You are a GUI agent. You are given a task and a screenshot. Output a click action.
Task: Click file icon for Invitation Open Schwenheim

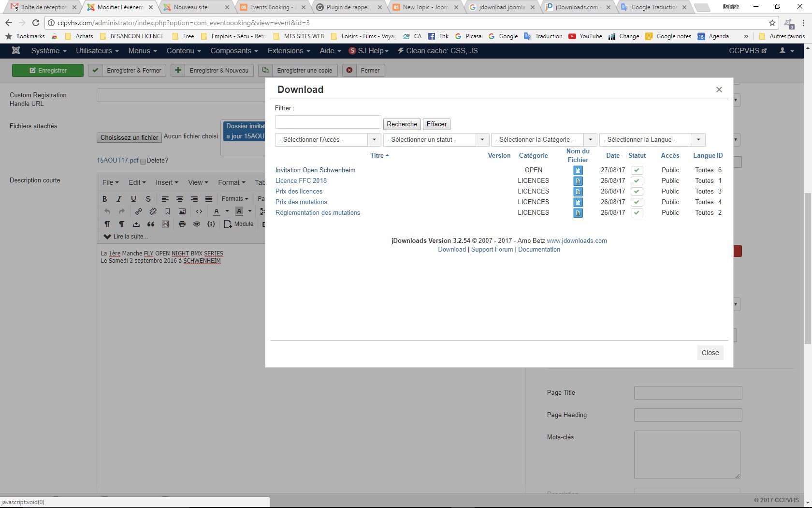pos(578,170)
